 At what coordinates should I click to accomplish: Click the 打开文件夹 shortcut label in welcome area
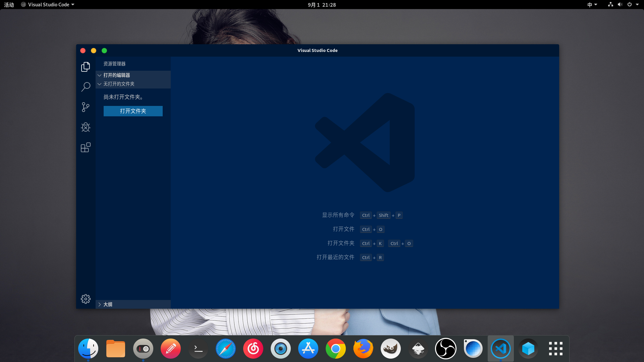[x=341, y=243]
